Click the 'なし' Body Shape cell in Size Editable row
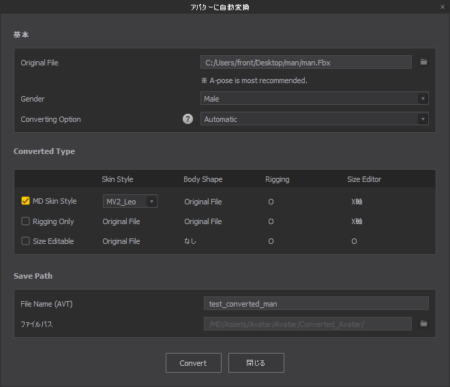Screen dimensions: 450x387 190,241
